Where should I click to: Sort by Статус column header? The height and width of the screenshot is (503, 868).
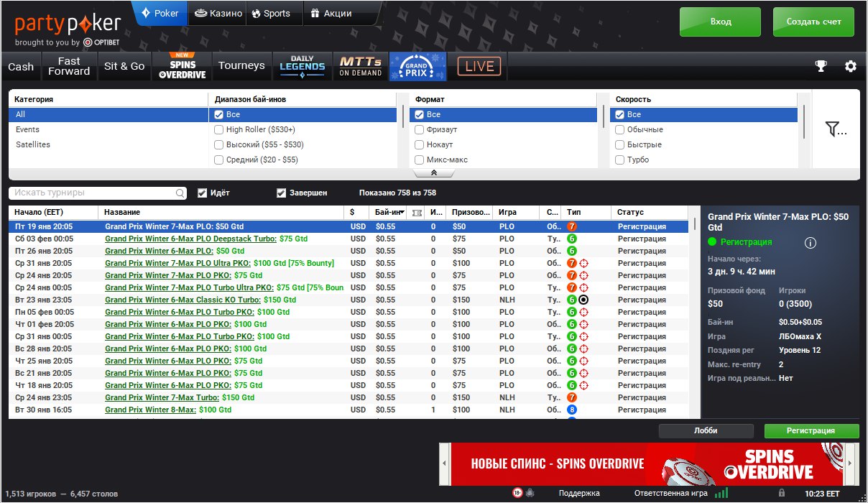[x=649, y=212]
